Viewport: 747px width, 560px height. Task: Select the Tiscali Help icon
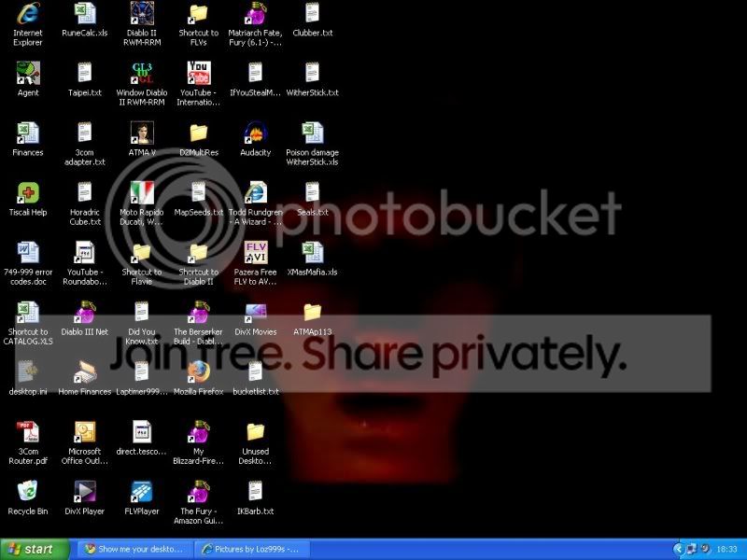pos(28,193)
